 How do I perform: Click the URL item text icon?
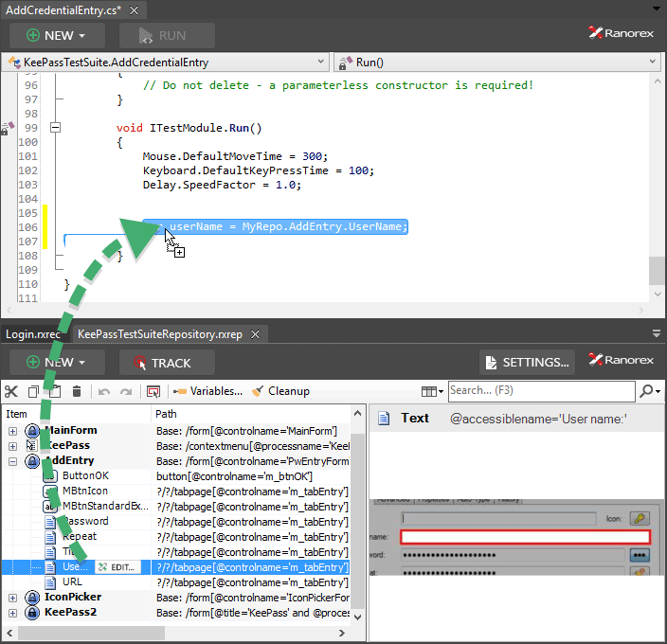(x=50, y=582)
